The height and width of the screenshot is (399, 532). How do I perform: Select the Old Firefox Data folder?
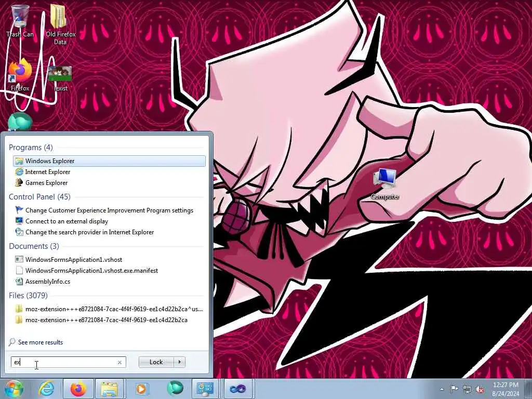coord(60,24)
